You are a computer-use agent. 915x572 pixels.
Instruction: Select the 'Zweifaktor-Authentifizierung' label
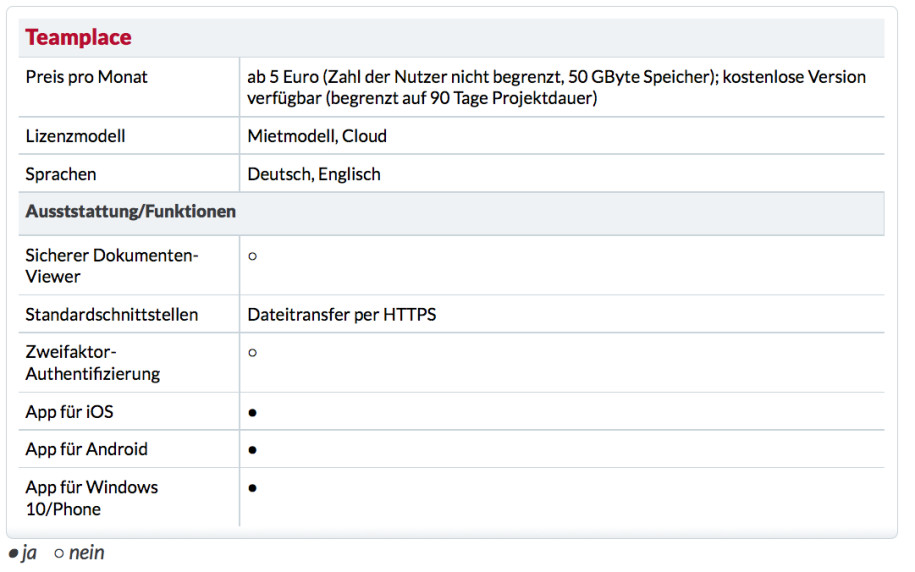[93, 362]
